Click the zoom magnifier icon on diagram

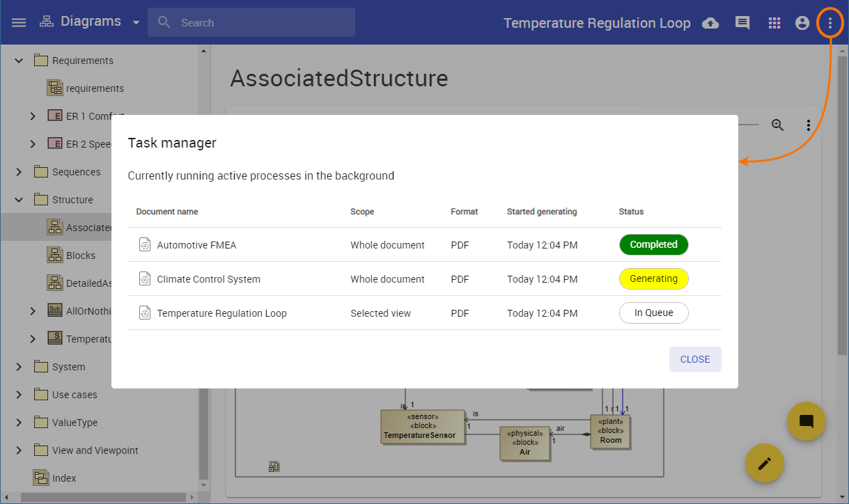pos(778,125)
